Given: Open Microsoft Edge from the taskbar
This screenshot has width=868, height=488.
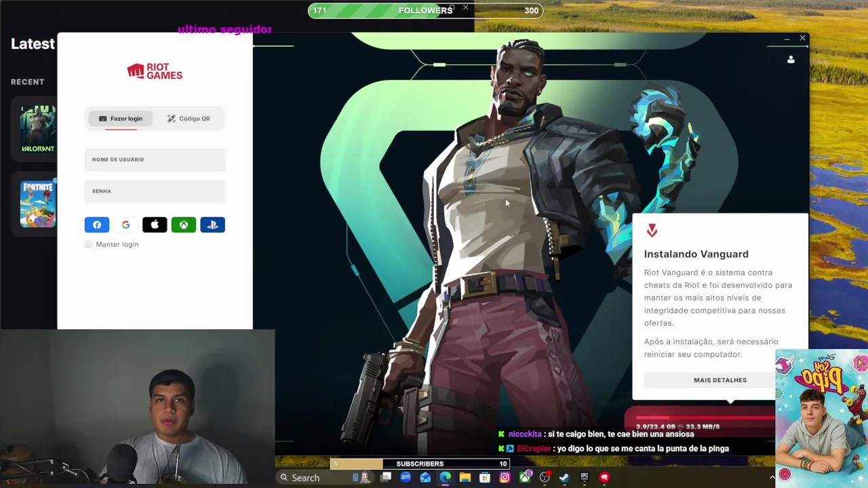Looking at the screenshot, I should (445, 478).
